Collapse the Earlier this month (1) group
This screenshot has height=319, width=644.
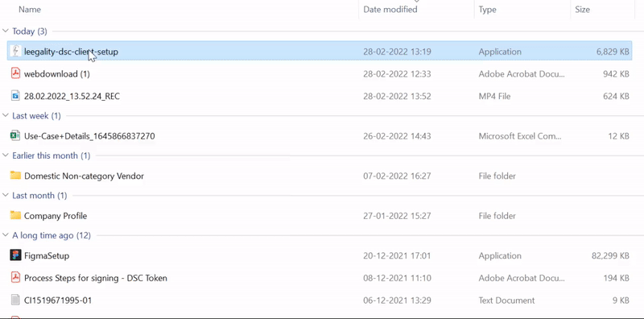coord(6,155)
